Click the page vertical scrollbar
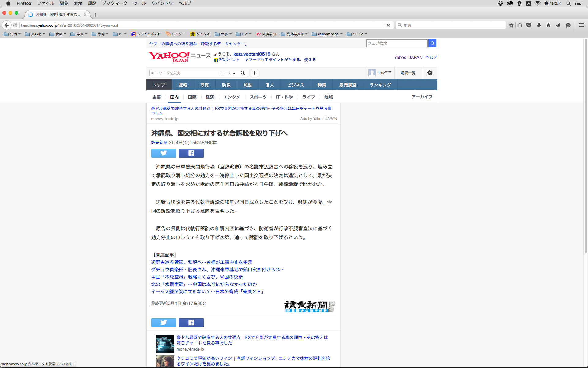This screenshot has height=368, width=588. (586, 147)
